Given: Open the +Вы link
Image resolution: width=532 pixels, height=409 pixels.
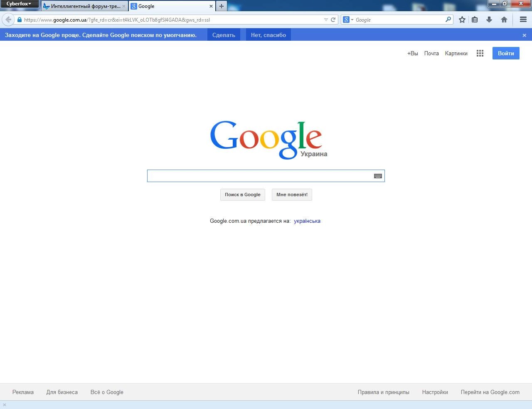Looking at the screenshot, I should [413, 53].
